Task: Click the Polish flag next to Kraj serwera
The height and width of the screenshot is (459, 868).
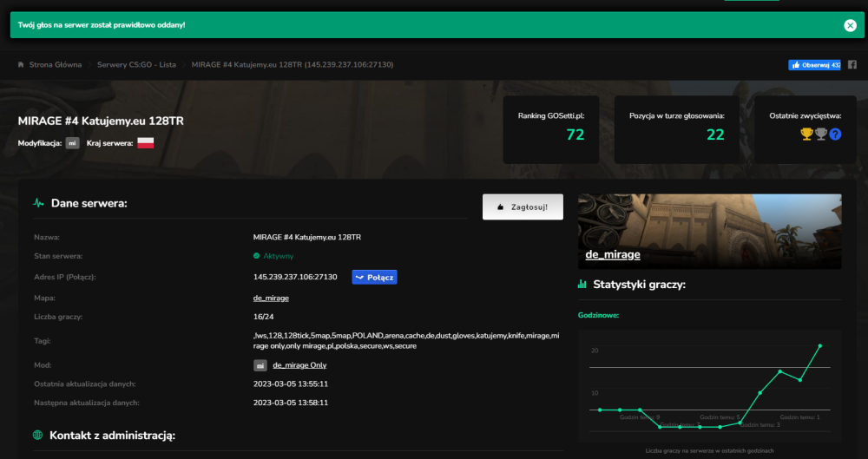Action: click(146, 143)
